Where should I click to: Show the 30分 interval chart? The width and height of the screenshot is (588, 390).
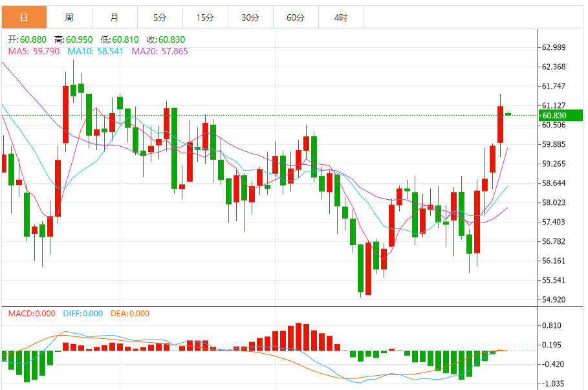pos(250,17)
